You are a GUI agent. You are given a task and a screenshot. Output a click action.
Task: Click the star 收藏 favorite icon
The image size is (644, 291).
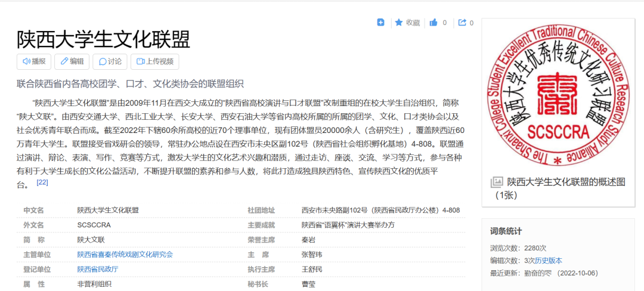[x=398, y=23]
